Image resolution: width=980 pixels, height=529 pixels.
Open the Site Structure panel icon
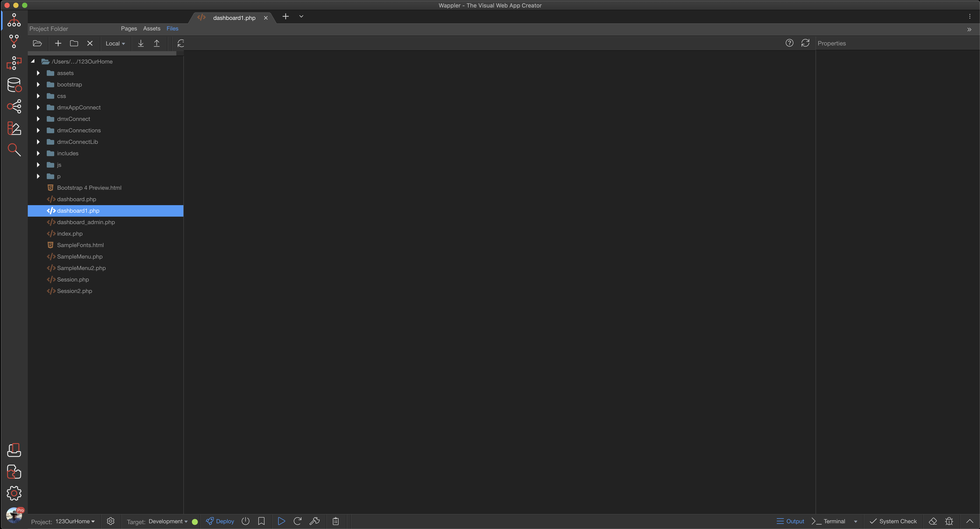click(14, 20)
